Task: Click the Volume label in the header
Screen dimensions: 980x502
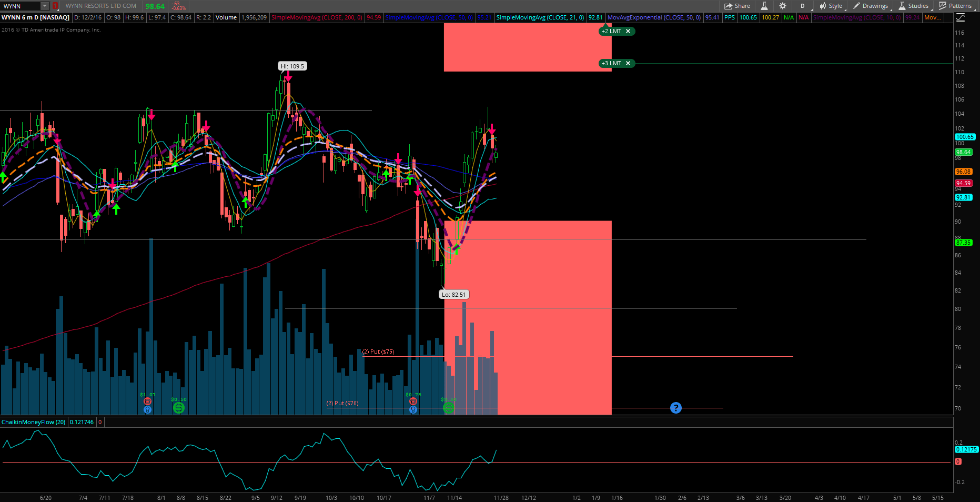Action: pos(226,17)
